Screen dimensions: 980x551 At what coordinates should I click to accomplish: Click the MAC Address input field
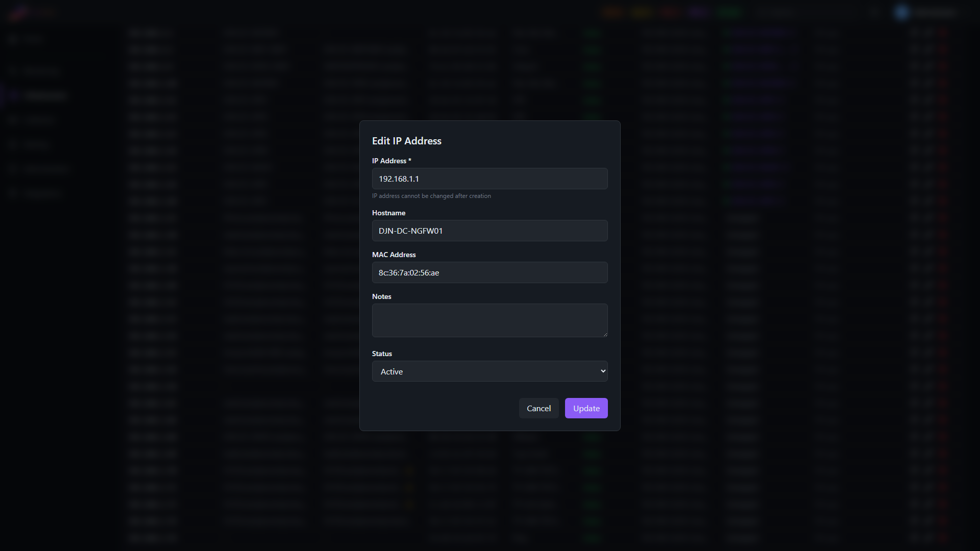pyautogui.click(x=489, y=272)
